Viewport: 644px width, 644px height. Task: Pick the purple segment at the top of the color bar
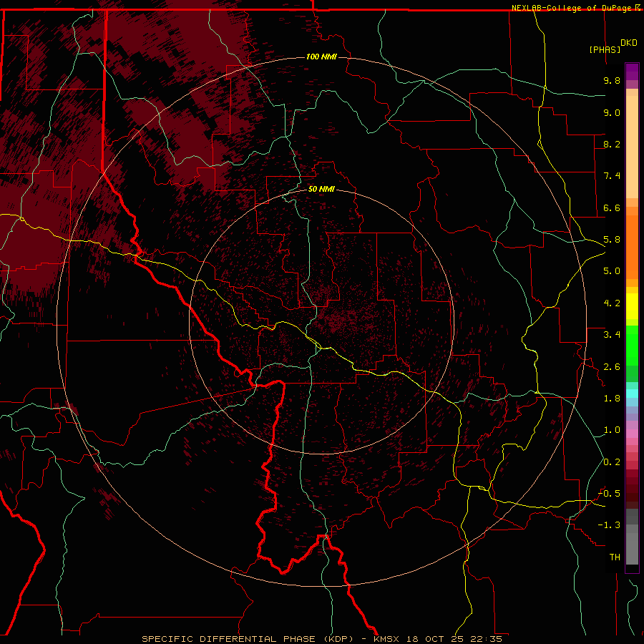coord(632,72)
